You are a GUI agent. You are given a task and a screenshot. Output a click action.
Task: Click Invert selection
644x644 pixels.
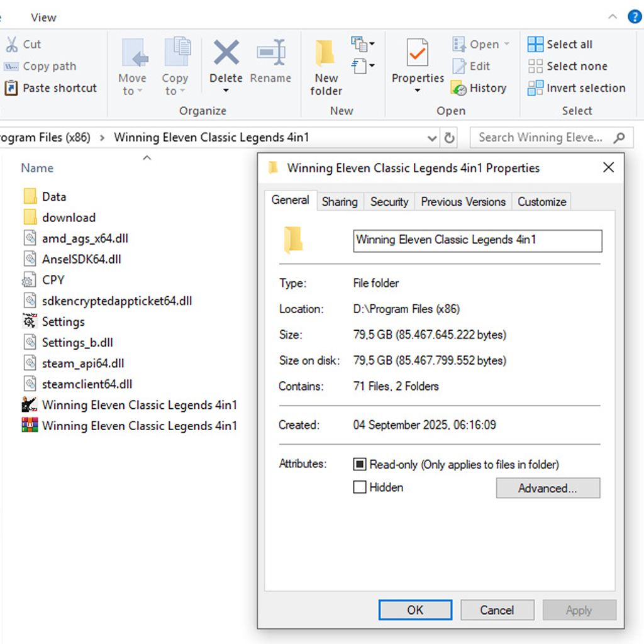pos(577,88)
